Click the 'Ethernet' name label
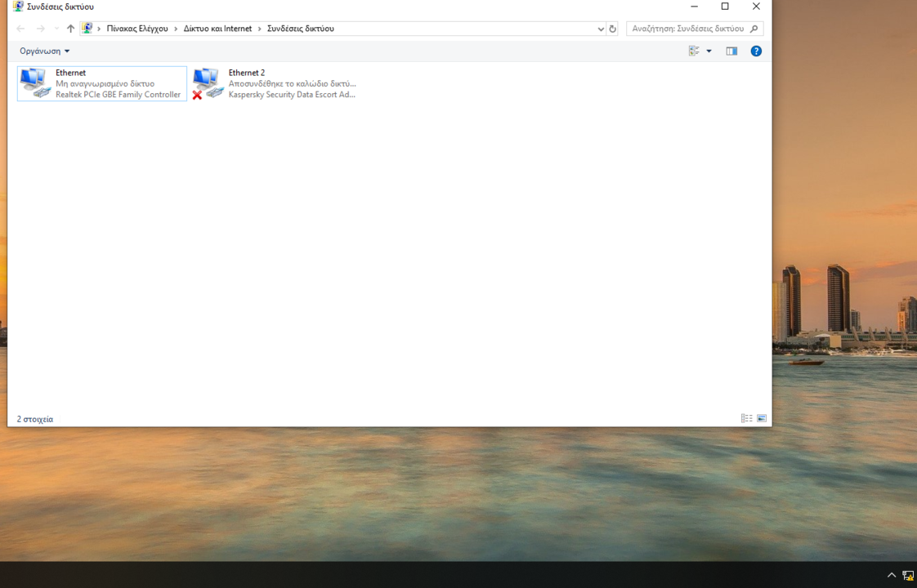 point(71,73)
